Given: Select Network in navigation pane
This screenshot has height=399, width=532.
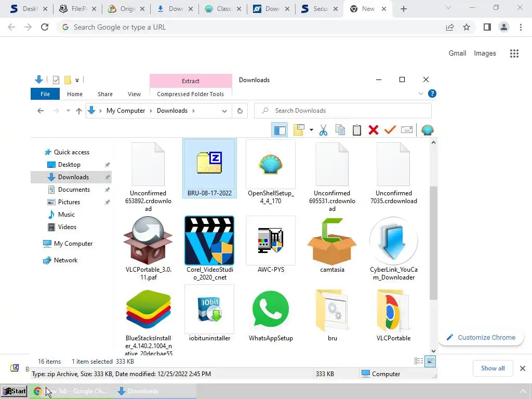Looking at the screenshot, I should point(65,260).
